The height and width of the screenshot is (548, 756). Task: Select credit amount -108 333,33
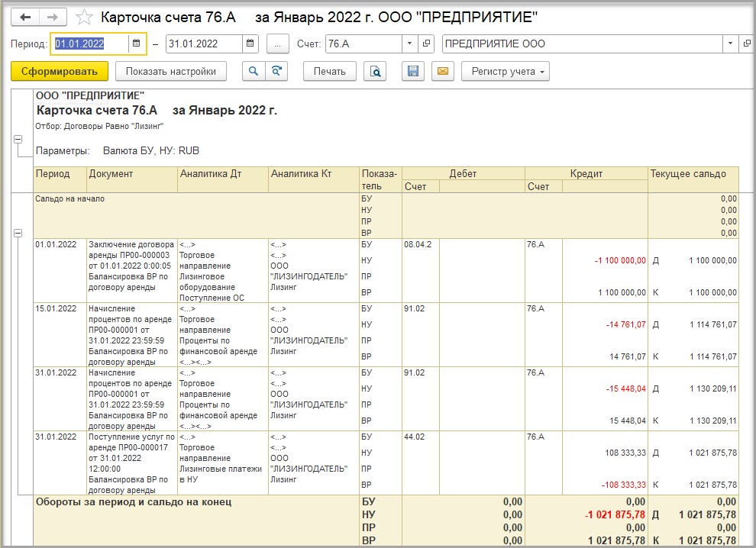[623, 485]
